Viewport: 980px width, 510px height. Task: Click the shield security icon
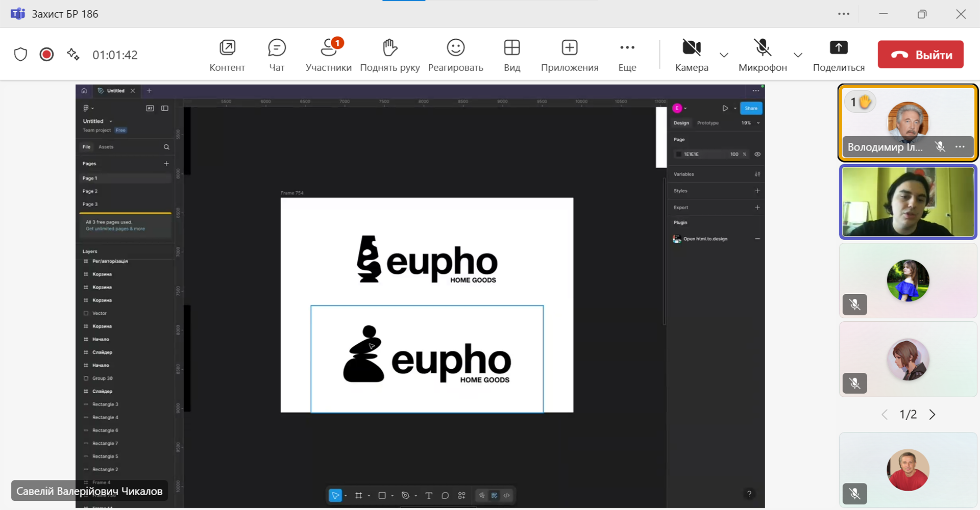tap(20, 55)
